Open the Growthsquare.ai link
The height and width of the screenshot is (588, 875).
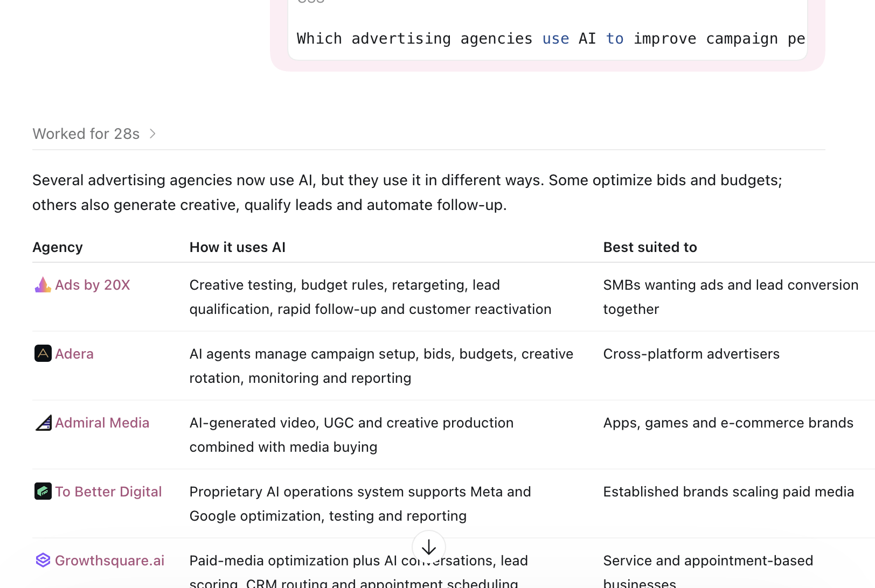tap(110, 561)
